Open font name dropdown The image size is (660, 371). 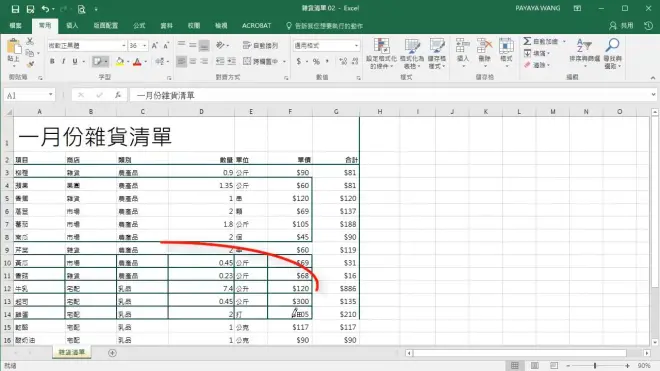(x=123, y=45)
